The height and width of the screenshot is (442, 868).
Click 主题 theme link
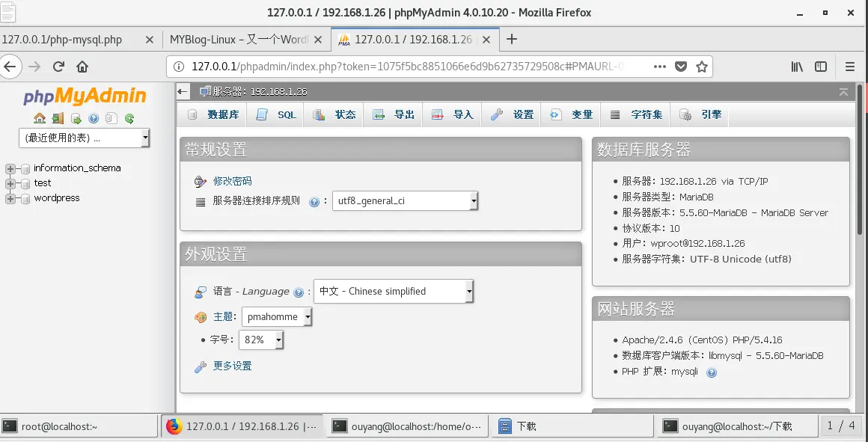(x=224, y=317)
